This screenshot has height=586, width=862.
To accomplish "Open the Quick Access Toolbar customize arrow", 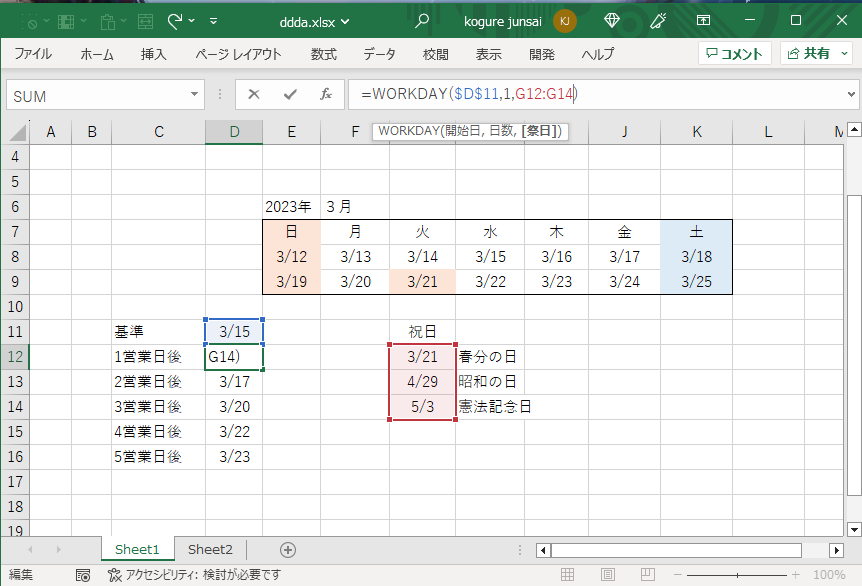I will [213, 20].
